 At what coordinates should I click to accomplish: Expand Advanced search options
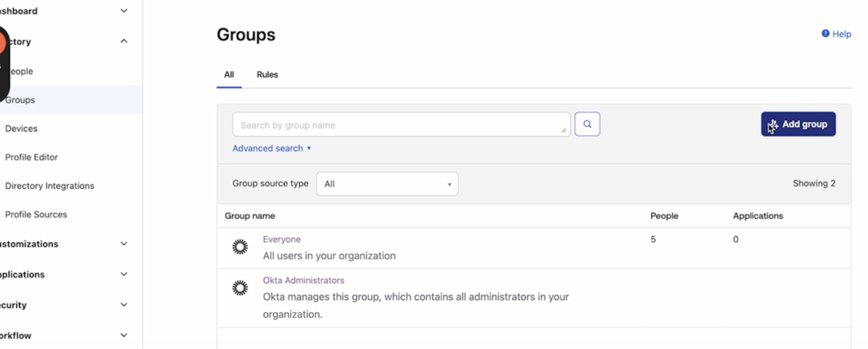click(x=271, y=148)
